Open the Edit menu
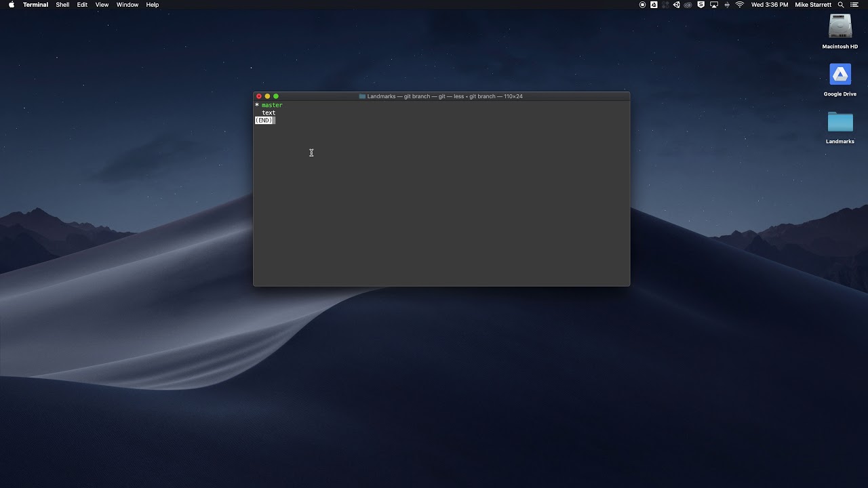The image size is (868, 488). click(x=82, y=5)
